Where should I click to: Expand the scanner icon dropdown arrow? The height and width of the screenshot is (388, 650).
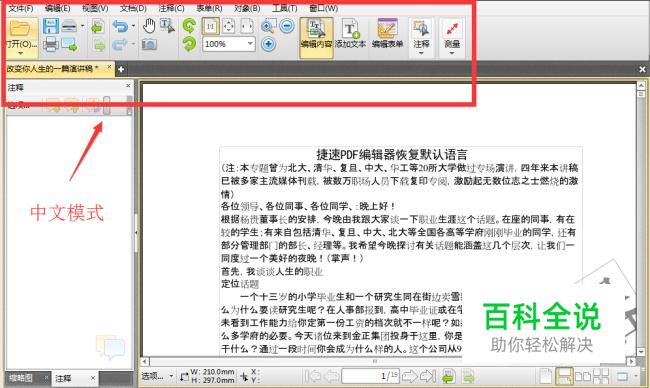point(82,26)
